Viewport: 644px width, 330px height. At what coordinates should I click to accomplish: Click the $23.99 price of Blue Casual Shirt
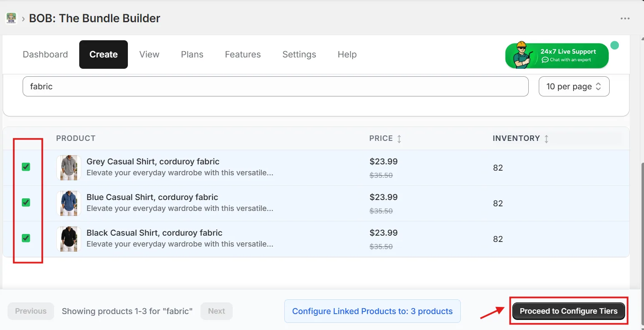pos(384,197)
